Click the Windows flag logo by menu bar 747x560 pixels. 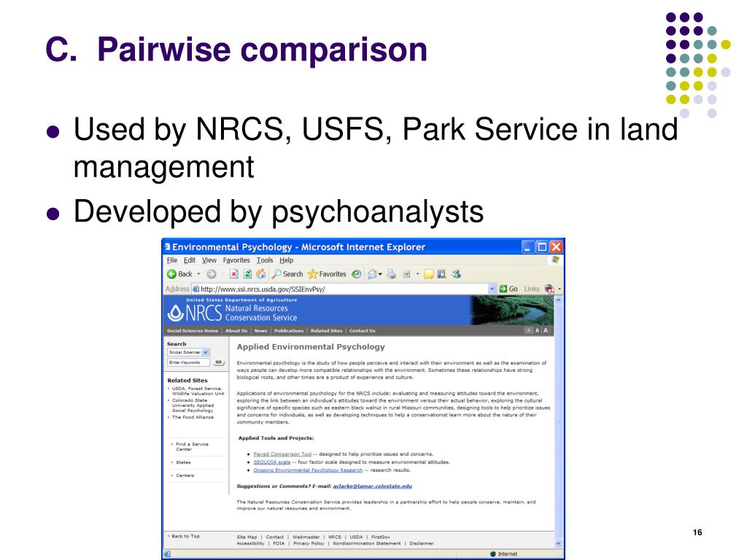(555, 260)
